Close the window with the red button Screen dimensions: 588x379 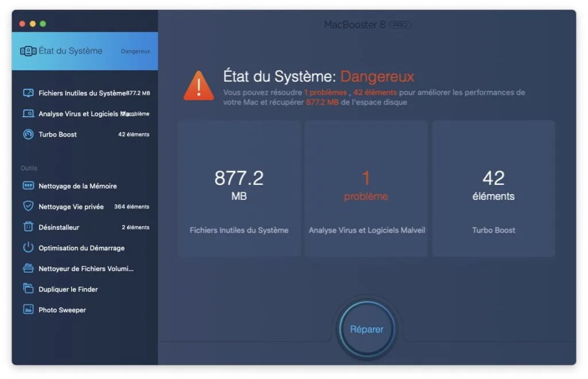pyautogui.click(x=22, y=24)
